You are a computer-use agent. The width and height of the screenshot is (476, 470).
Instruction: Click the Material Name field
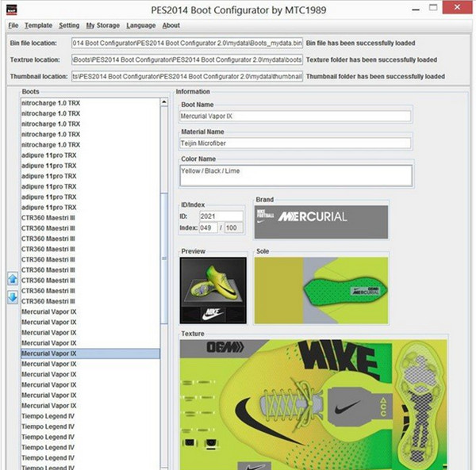point(295,143)
